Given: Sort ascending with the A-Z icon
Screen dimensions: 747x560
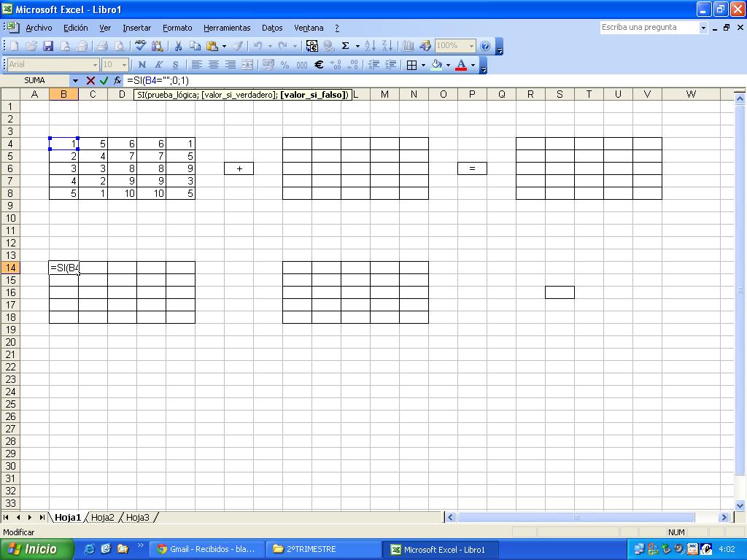Looking at the screenshot, I should [x=370, y=46].
